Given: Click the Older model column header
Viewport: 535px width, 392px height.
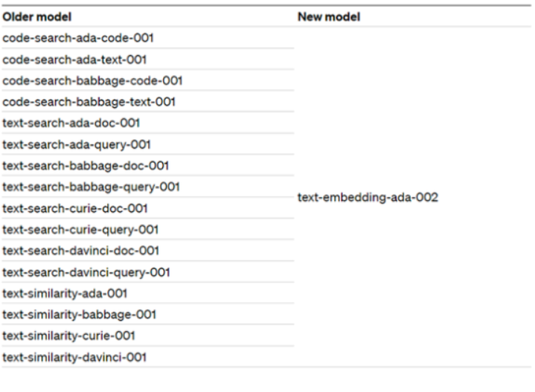Looking at the screenshot, I should click(37, 16).
